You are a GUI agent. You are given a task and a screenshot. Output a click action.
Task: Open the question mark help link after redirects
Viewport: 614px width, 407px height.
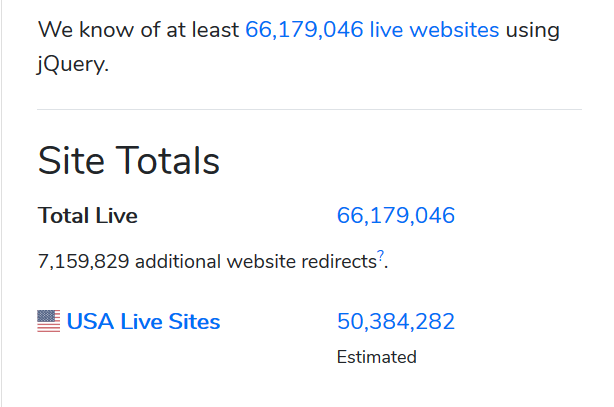pyautogui.click(x=381, y=257)
